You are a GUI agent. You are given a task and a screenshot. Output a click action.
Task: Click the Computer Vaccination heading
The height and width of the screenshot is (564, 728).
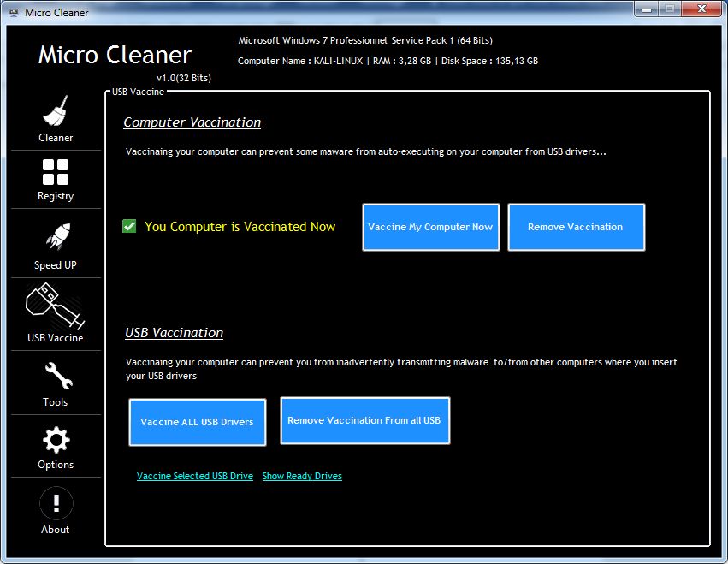coord(192,122)
